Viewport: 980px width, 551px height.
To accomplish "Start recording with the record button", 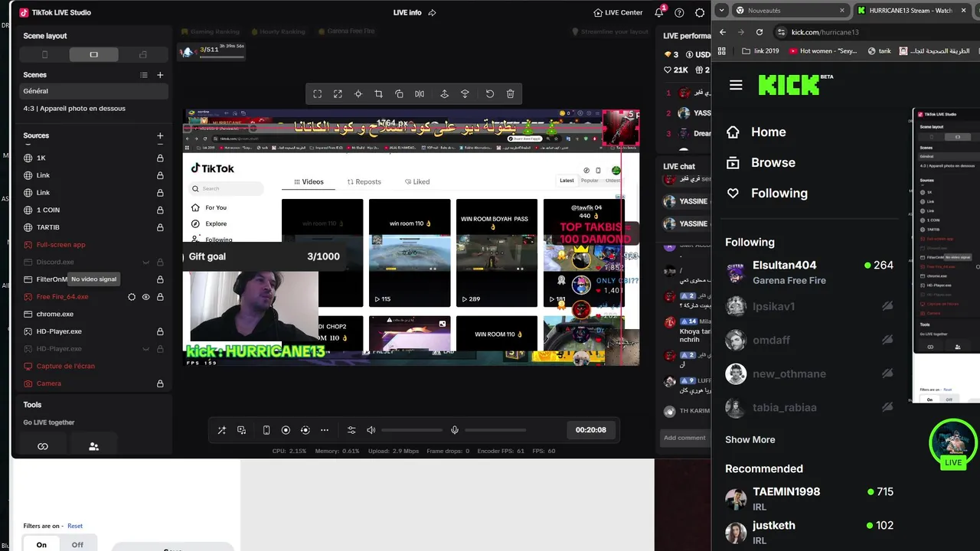I will (286, 430).
